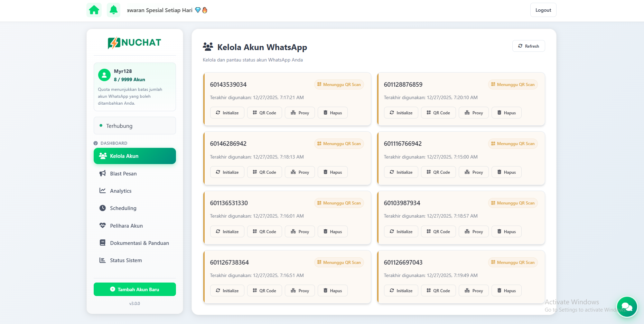Open the home icon in the top bar
The height and width of the screenshot is (324, 644).
tap(94, 10)
